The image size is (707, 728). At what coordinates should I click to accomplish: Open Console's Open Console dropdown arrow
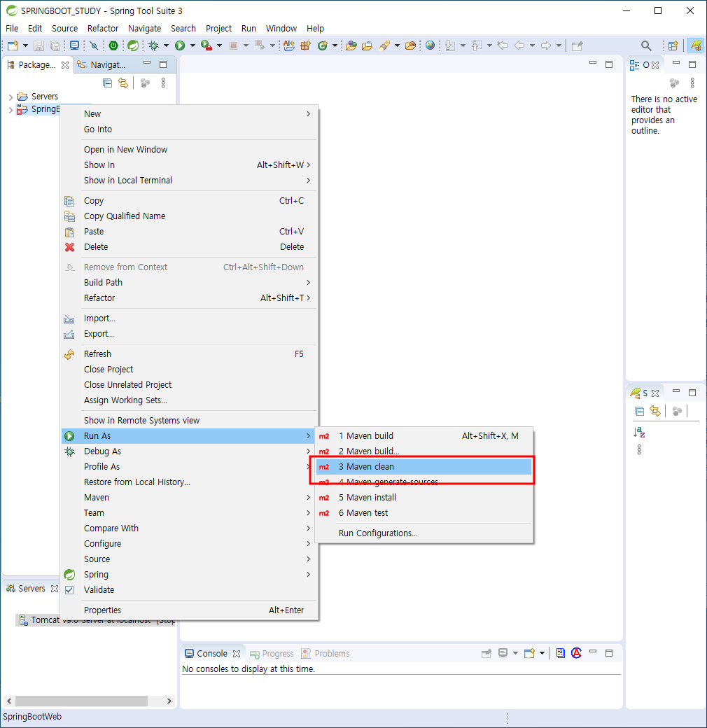pyautogui.click(x=542, y=654)
